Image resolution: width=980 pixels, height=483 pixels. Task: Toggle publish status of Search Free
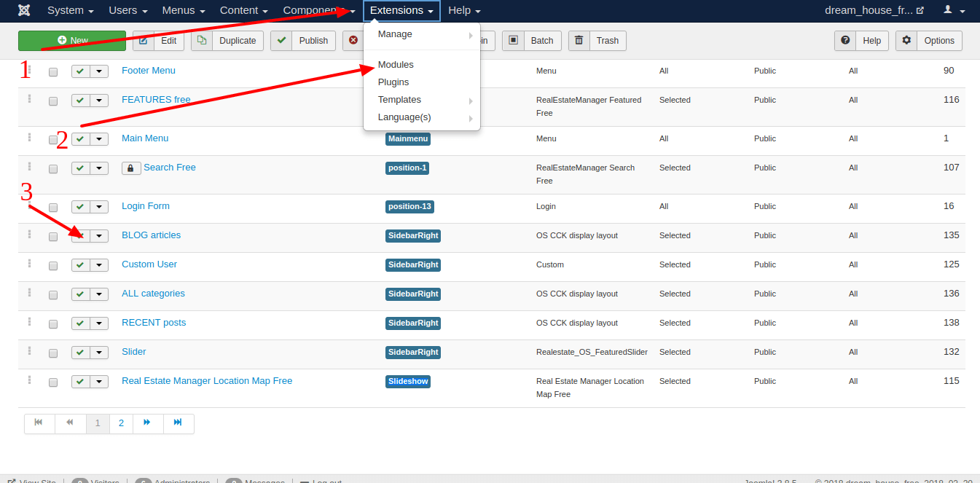click(80, 168)
